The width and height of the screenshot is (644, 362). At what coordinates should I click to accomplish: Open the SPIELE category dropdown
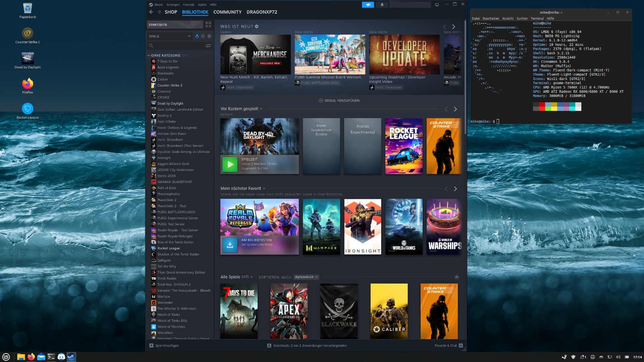point(170,36)
